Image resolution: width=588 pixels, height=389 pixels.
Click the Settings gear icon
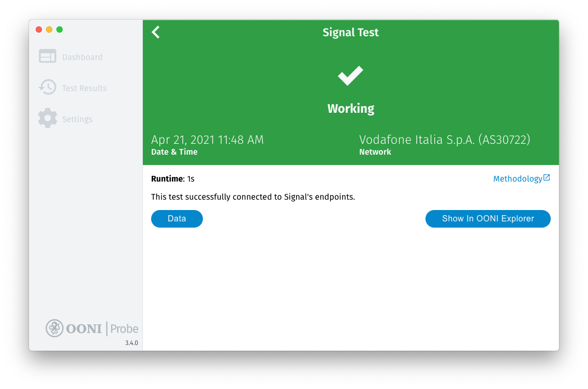(x=48, y=118)
